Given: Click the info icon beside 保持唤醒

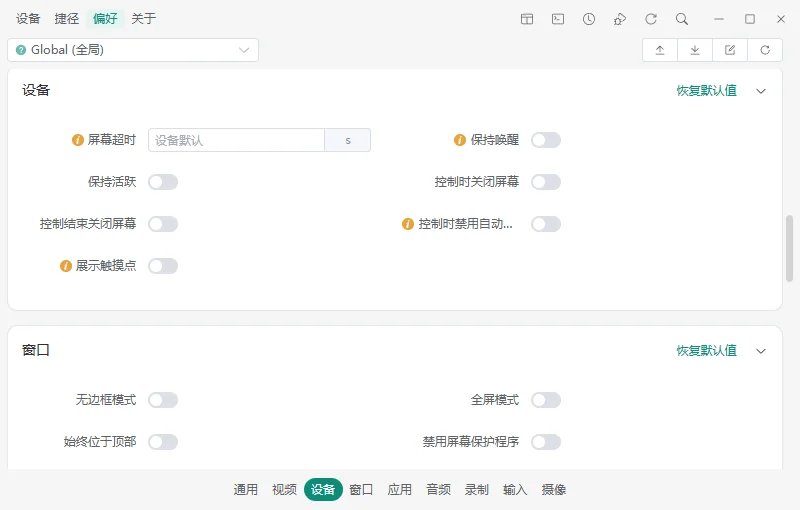Looking at the screenshot, I should click(x=460, y=140).
